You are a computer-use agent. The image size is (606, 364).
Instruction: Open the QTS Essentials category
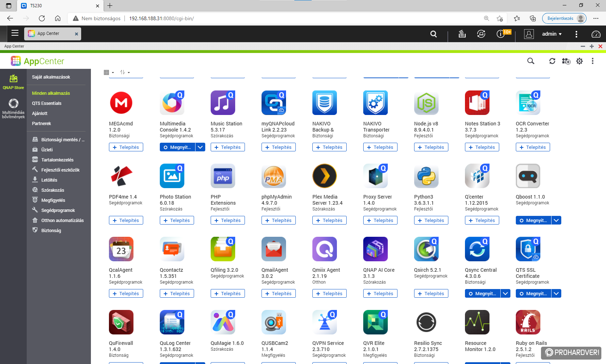click(47, 103)
